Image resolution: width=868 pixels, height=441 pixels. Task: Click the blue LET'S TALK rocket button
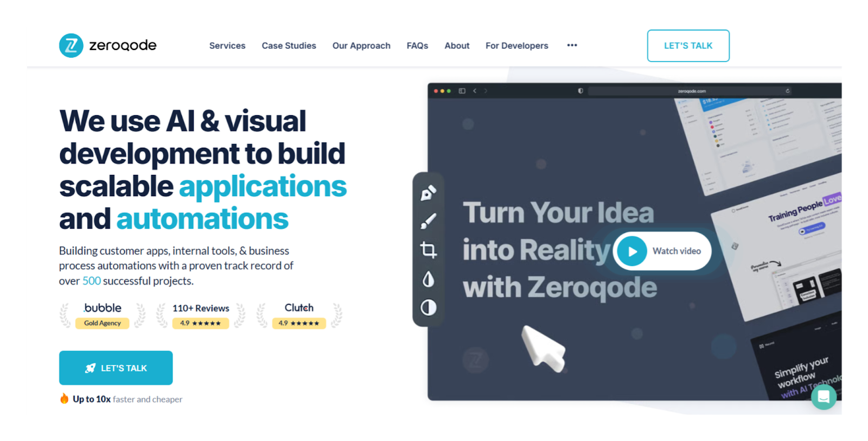click(116, 368)
